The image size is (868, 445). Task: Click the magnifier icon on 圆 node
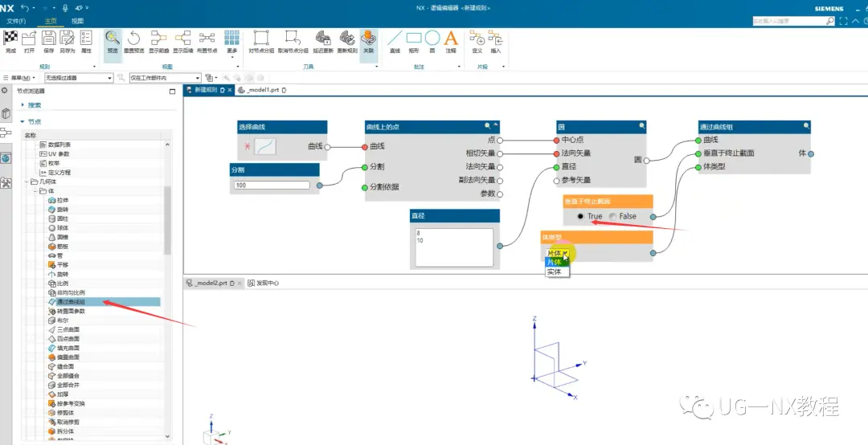pos(642,126)
